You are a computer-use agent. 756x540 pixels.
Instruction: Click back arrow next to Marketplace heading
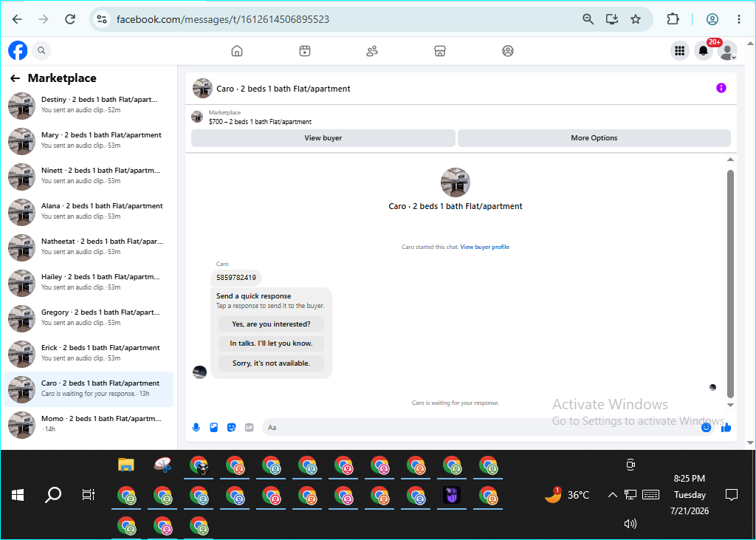point(15,78)
